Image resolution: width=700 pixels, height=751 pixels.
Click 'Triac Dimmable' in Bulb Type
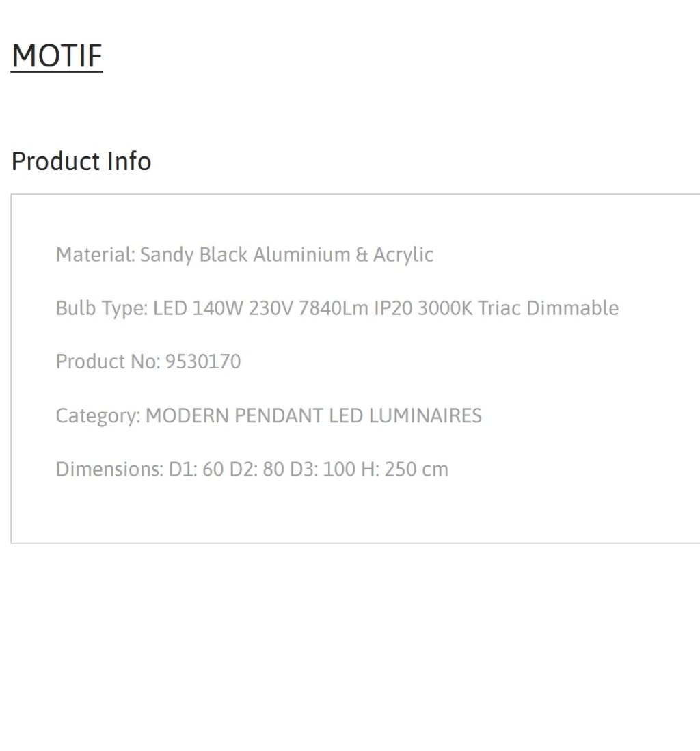click(548, 308)
